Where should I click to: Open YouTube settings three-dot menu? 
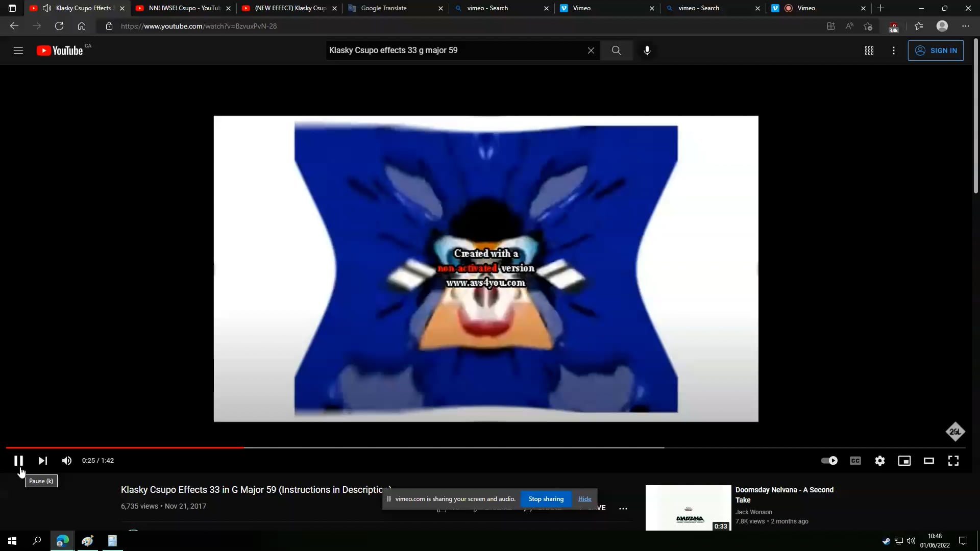click(x=894, y=51)
